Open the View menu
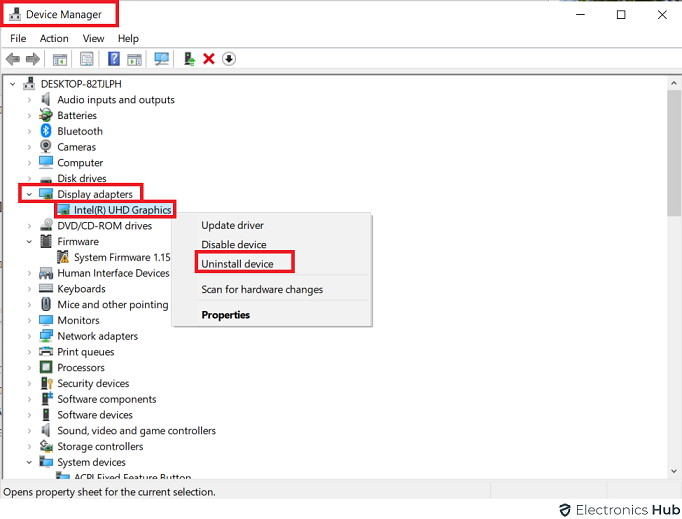Screen dimensions: 682x519 tap(94, 38)
